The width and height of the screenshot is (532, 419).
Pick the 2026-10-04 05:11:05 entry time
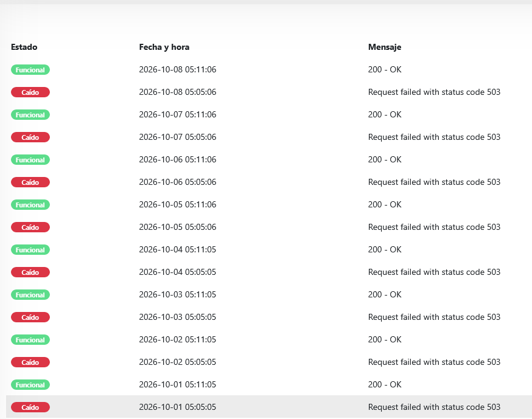coord(178,250)
